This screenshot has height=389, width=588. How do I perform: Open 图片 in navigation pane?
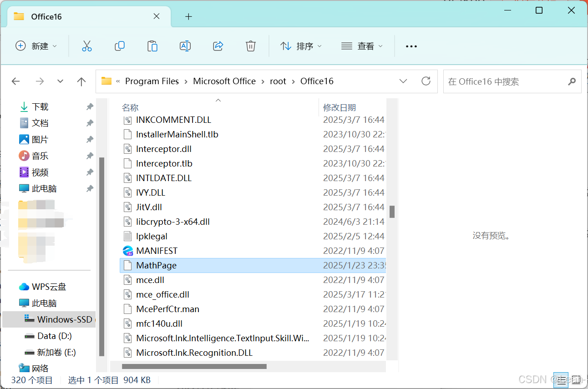pyautogui.click(x=40, y=140)
